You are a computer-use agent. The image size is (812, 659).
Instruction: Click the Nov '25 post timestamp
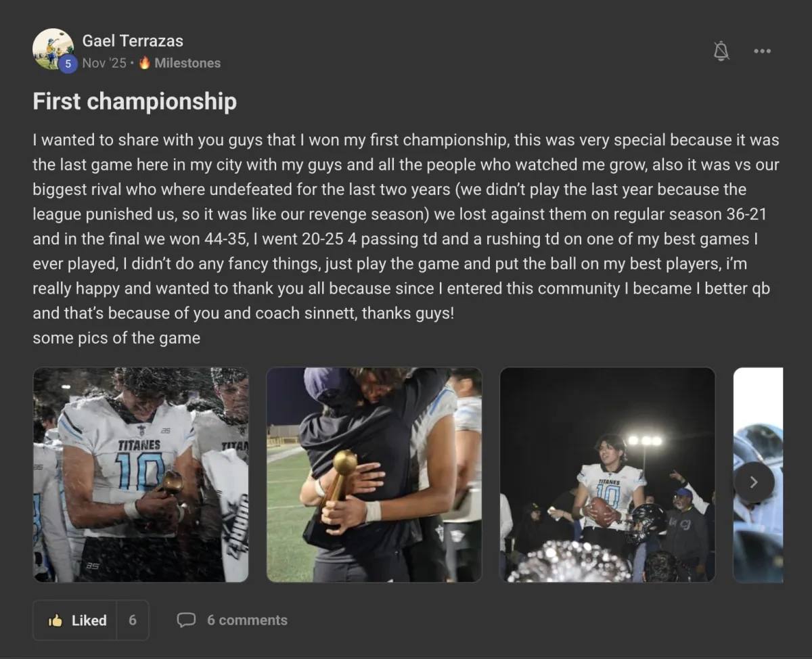104,63
